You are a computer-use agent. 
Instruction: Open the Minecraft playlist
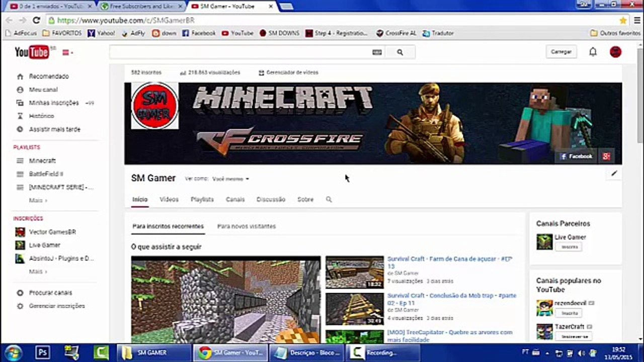tap(42, 161)
